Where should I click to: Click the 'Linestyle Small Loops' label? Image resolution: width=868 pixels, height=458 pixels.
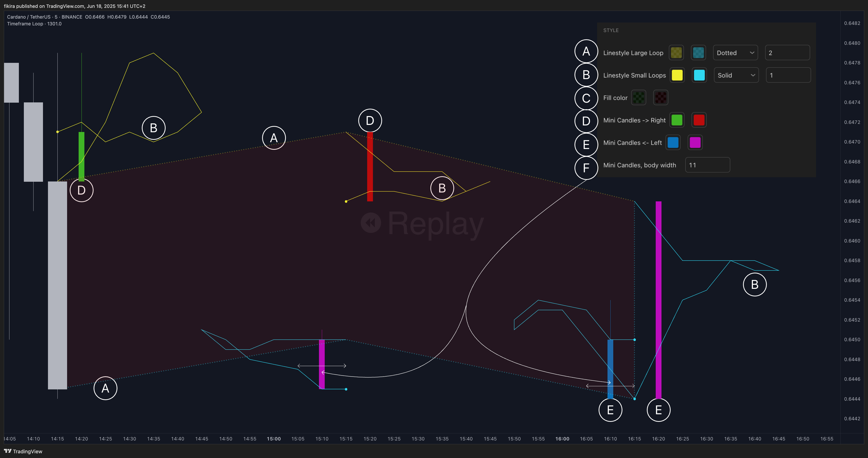634,75
